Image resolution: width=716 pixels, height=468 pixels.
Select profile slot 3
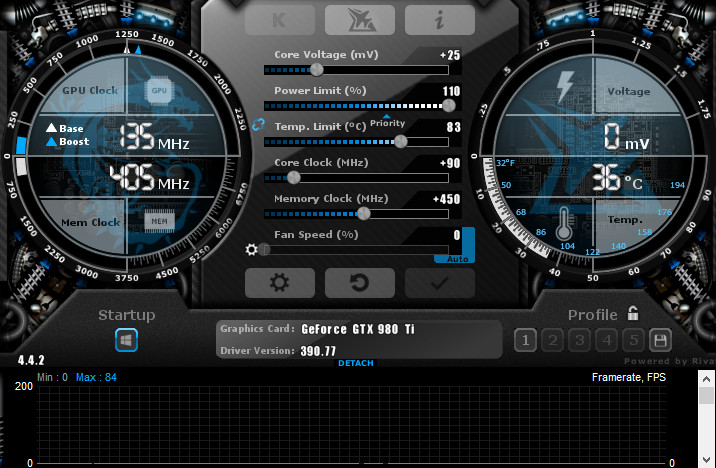click(x=579, y=340)
